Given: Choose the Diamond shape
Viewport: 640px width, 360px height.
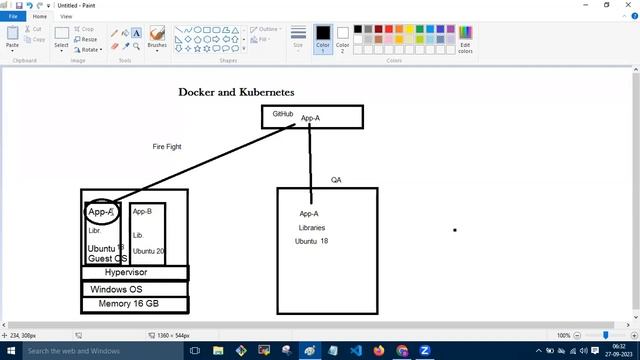Looking at the screenshot, I should point(188,39).
